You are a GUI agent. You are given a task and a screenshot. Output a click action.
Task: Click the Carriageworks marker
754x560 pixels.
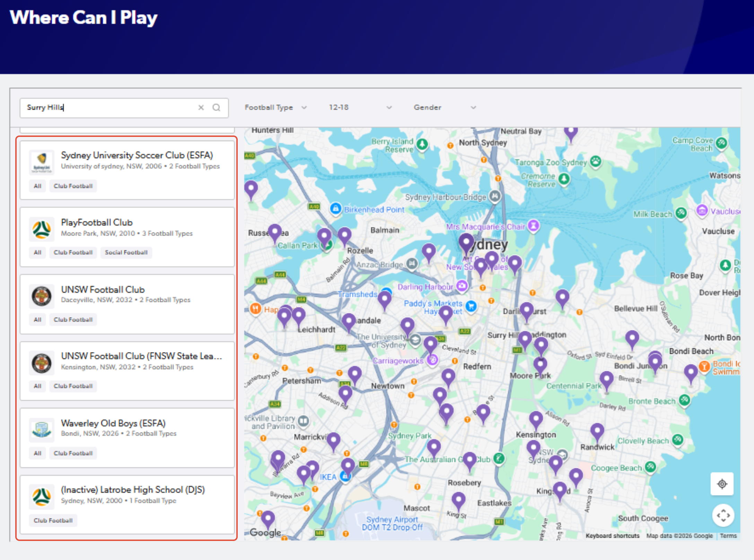point(432,360)
